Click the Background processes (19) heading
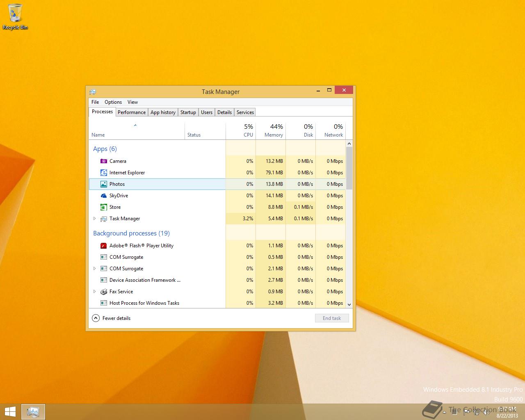Screen dimensions: 525x420 [x=131, y=233]
